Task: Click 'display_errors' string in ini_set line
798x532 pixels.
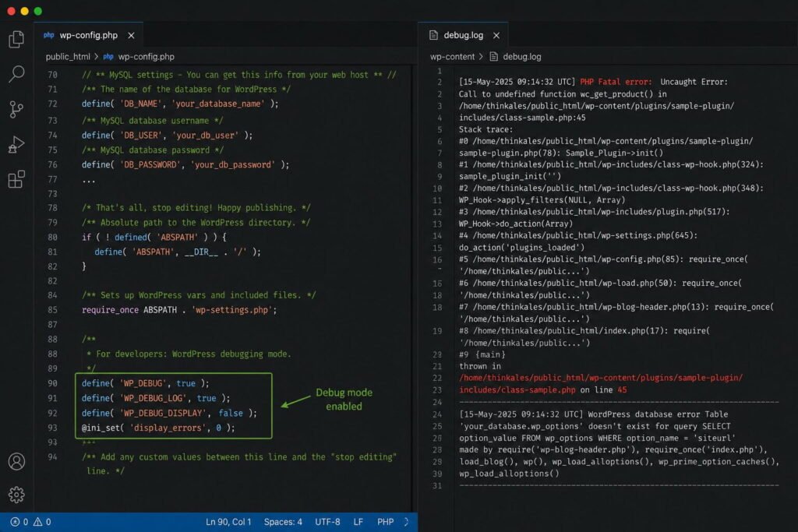Action: tap(168, 428)
